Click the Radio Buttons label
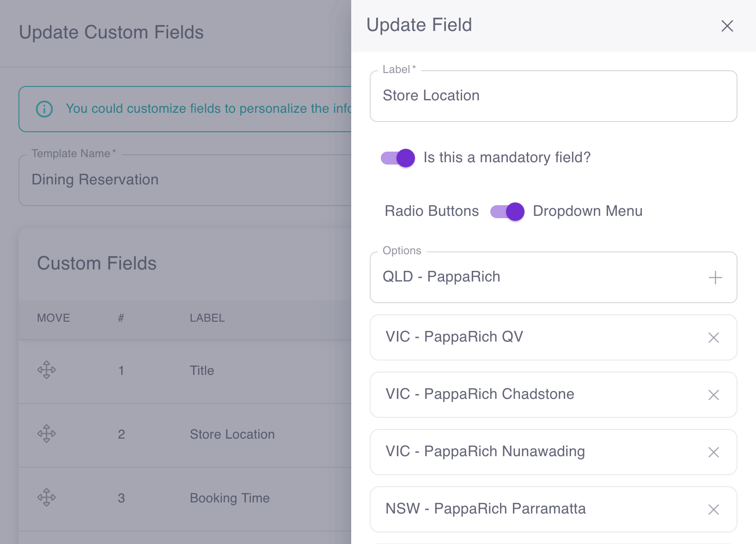Viewport: 756px width, 544px height. point(431,211)
